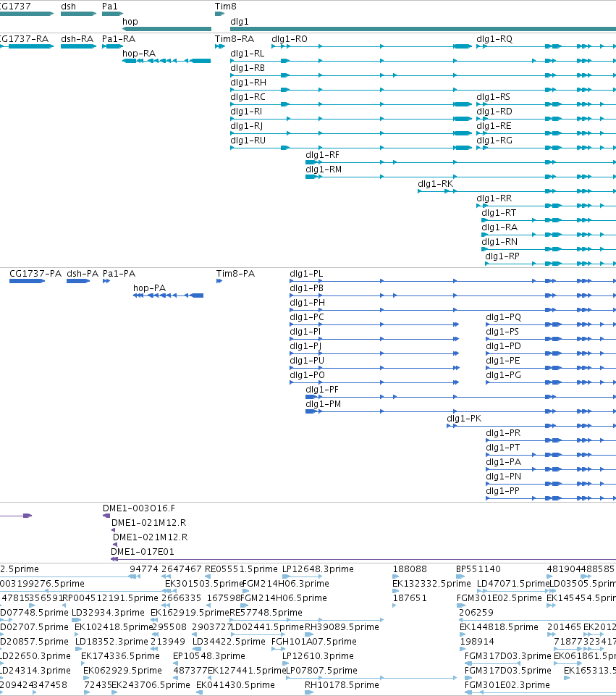Click transcript dlg1-RO label
This screenshot has height=696, width=616.
point(289,39)
